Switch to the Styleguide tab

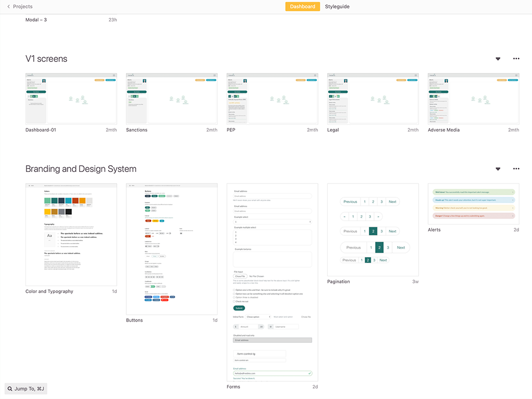coord(337,7)
